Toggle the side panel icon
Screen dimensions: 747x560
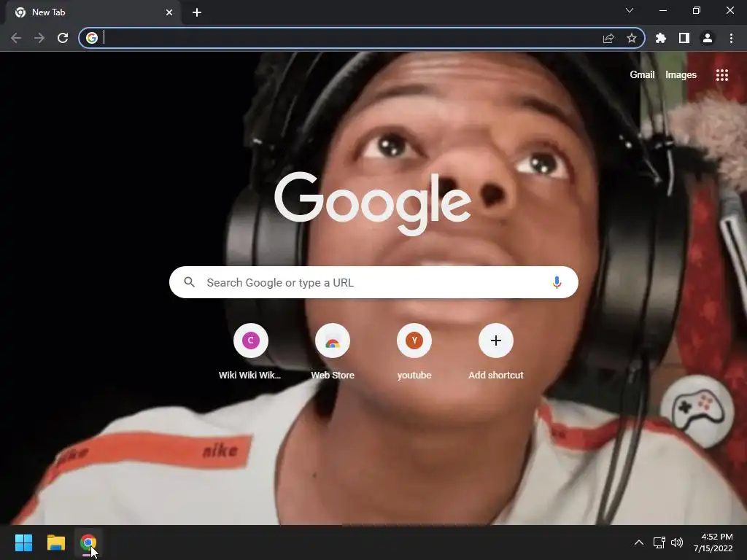[684, 38]
